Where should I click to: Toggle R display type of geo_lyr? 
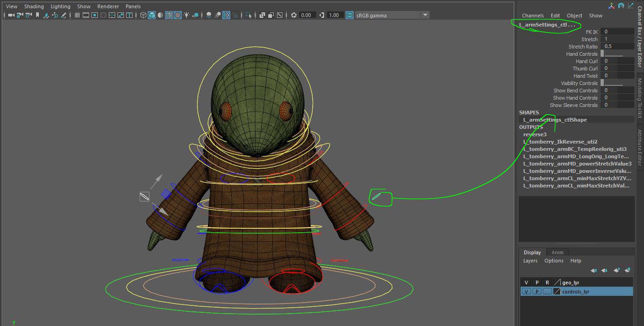[x=547, y=283]
